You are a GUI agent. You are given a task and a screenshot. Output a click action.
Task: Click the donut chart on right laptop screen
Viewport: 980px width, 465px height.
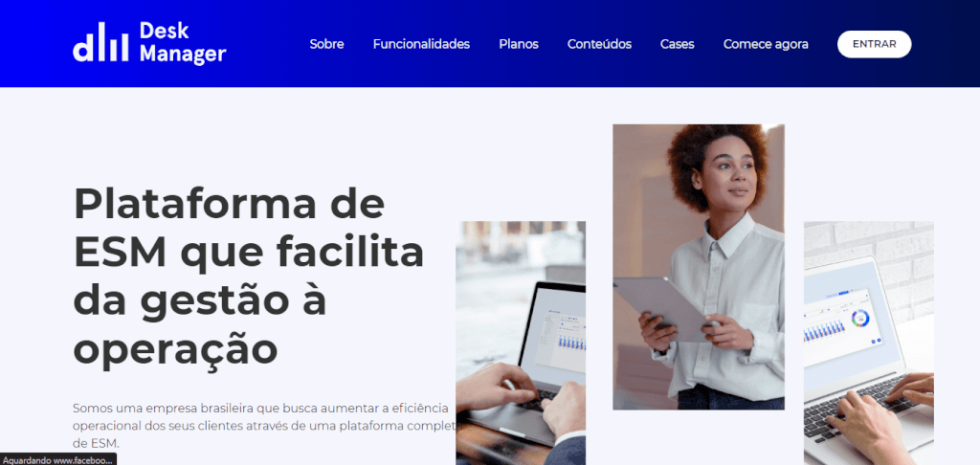(x=860, y=318)
